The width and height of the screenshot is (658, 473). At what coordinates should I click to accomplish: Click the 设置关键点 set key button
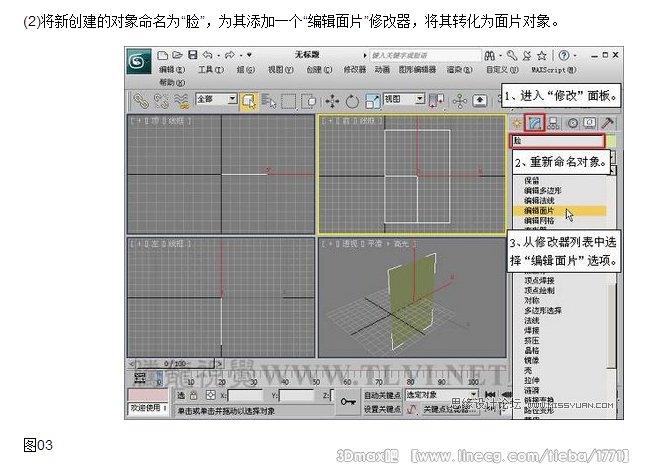382,409
